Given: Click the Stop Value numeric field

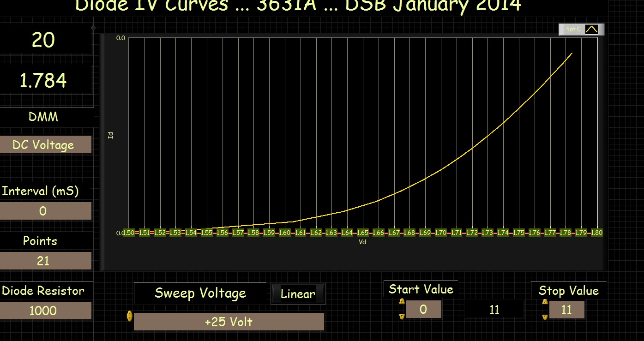Looking at the screenshot, I should coord(566,310).
